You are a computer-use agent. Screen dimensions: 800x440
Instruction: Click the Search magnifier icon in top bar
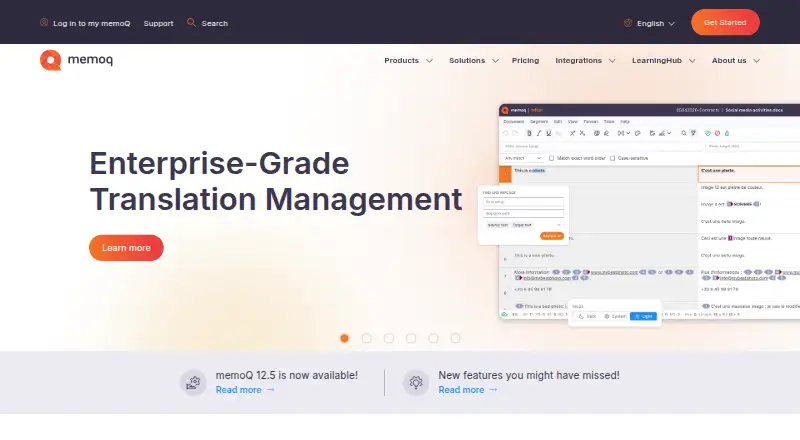coord(191,22)
